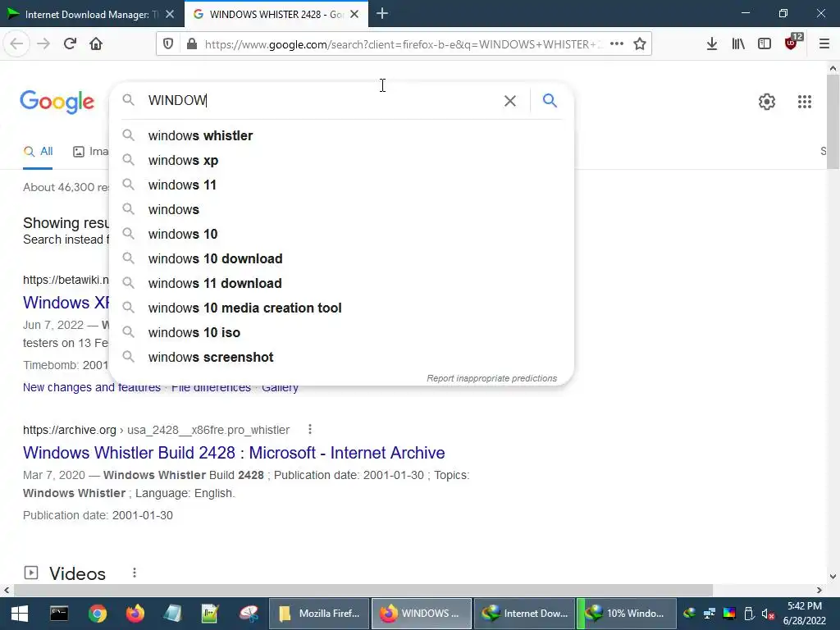Open a new browser tab
The width and height of the screenshot is (840, 630).
point(382,14)
